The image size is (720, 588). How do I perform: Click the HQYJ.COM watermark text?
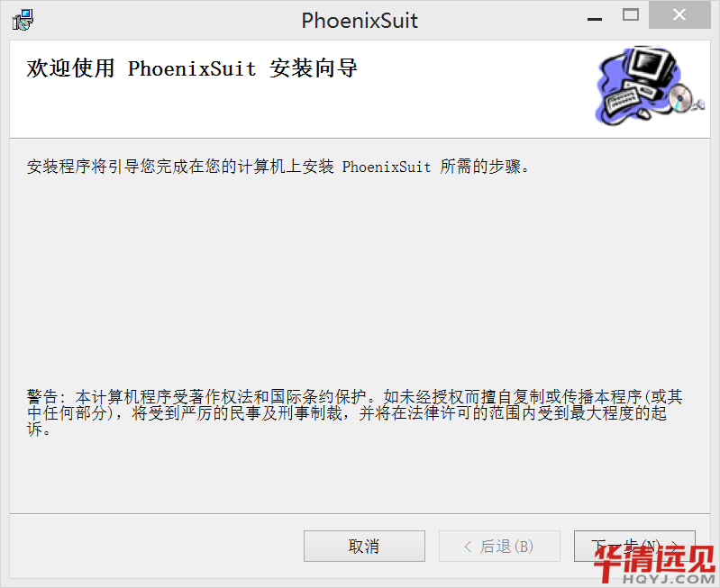[x=668, y=579]
